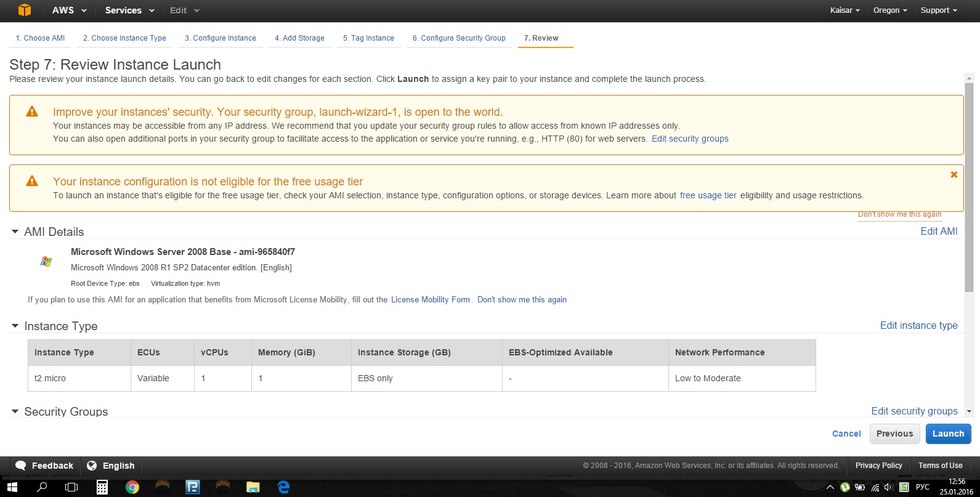The width and height of the screenshot is (980, 497).
Task: Click Don't show me this again after License Mobility Form
Action: [522, 300]
